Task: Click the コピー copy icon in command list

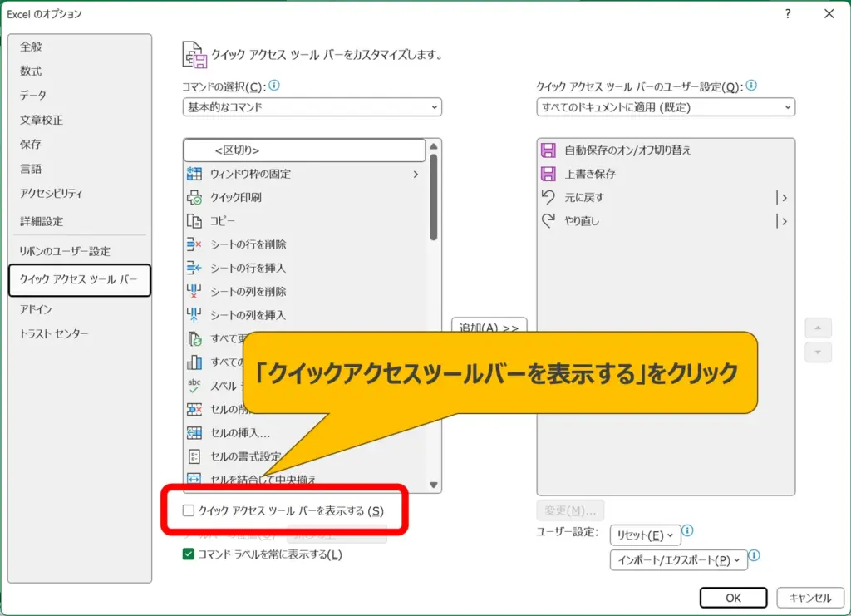Action: coord(194,221)
